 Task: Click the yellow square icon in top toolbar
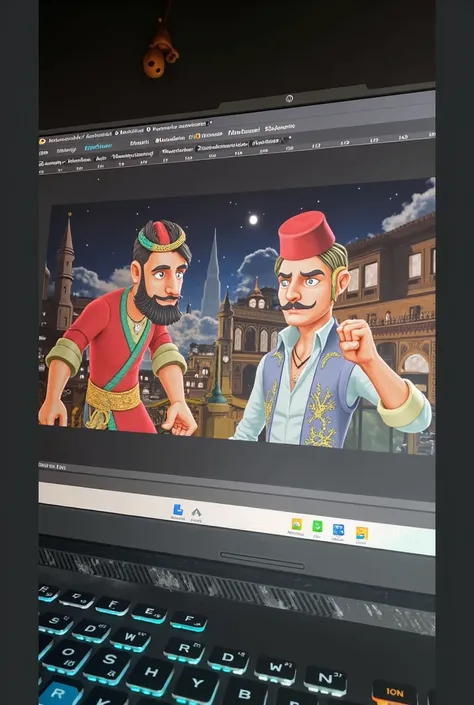click(197, 135)
